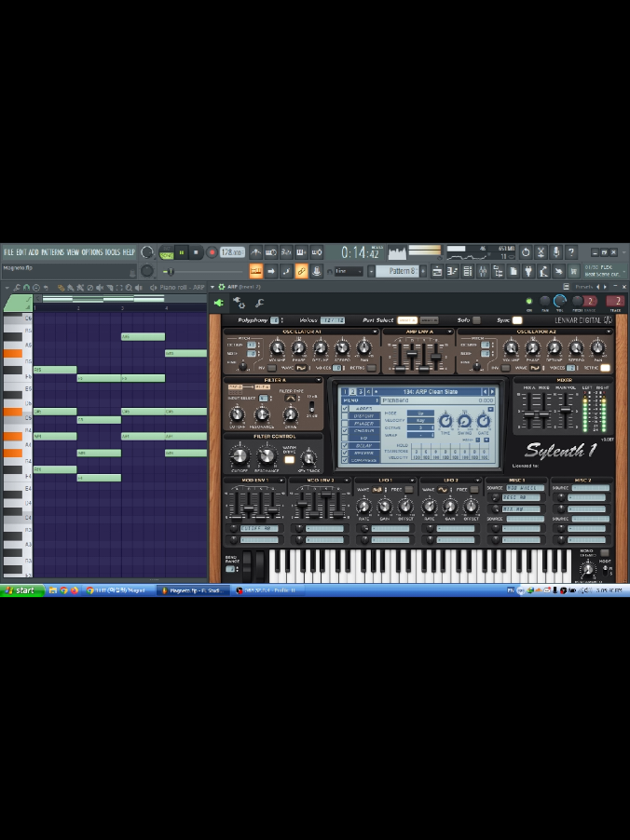Click the green plugin options arrow icon
This screenshot has height=840, width=630.
[x=219, y=303]
